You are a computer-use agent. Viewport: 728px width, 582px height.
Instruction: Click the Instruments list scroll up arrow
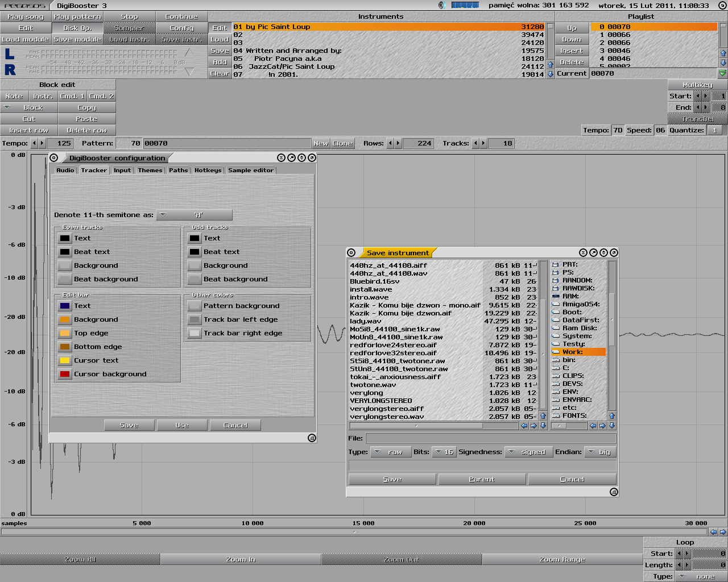[x=551, y=65]
